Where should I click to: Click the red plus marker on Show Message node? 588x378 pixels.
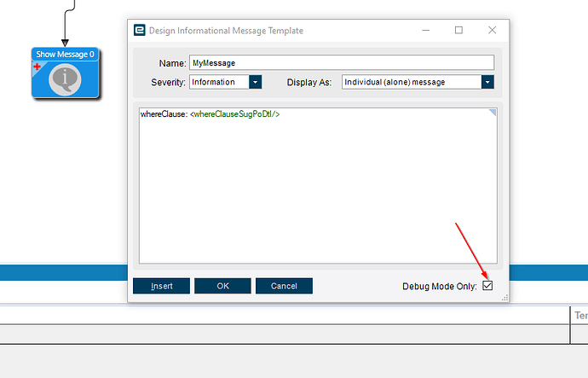(37, 67)
